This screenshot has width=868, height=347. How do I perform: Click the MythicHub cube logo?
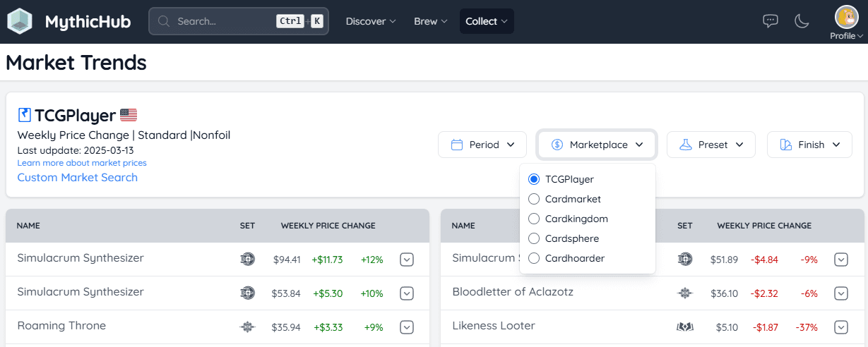(x=20, y=21)
